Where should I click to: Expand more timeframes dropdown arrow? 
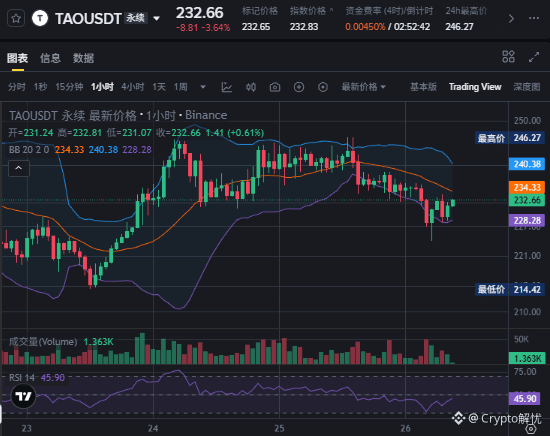(203, 87)
